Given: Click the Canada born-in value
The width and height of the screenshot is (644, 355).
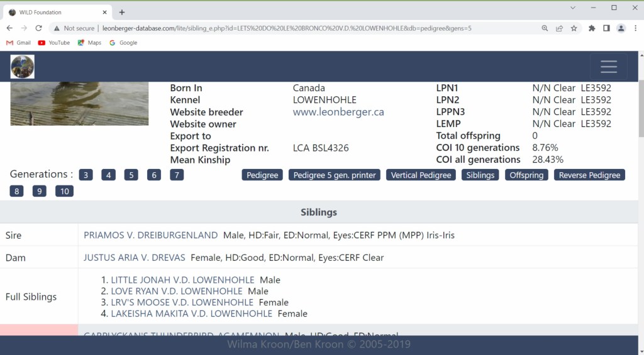Looking at the screenshot, I should click(309, 88).
